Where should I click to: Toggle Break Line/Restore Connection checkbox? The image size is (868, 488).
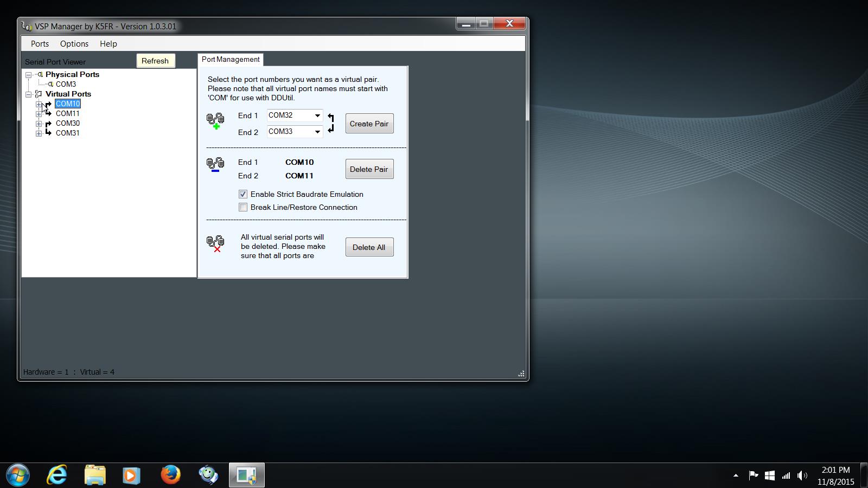click(243, 207)
